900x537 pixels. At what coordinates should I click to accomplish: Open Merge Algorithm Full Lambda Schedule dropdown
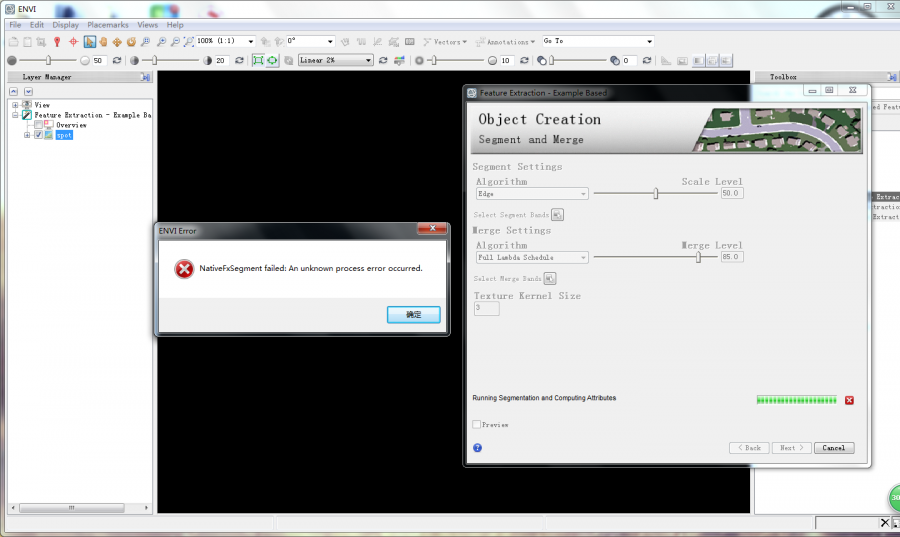[532, 258]
